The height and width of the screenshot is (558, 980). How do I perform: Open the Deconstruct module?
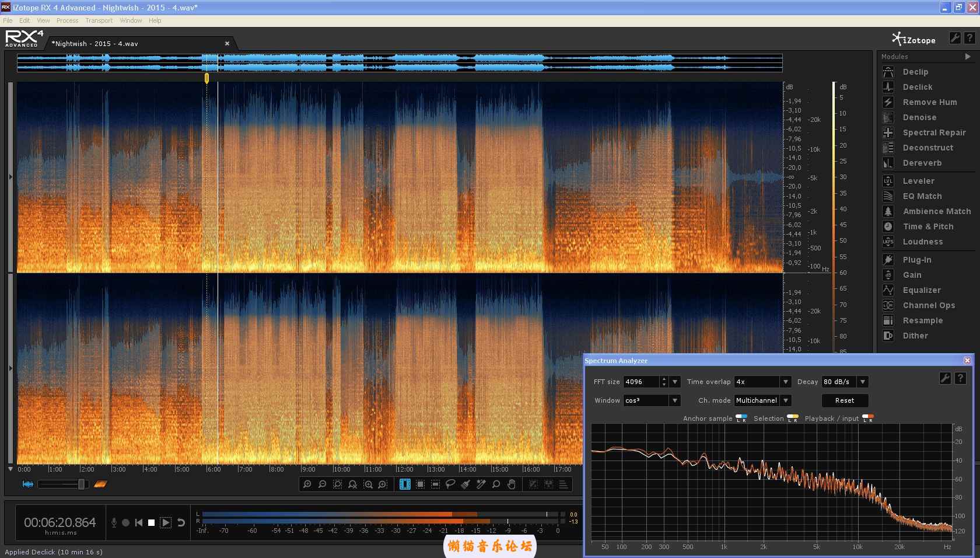pyautogui.click(x=928, y=148)
